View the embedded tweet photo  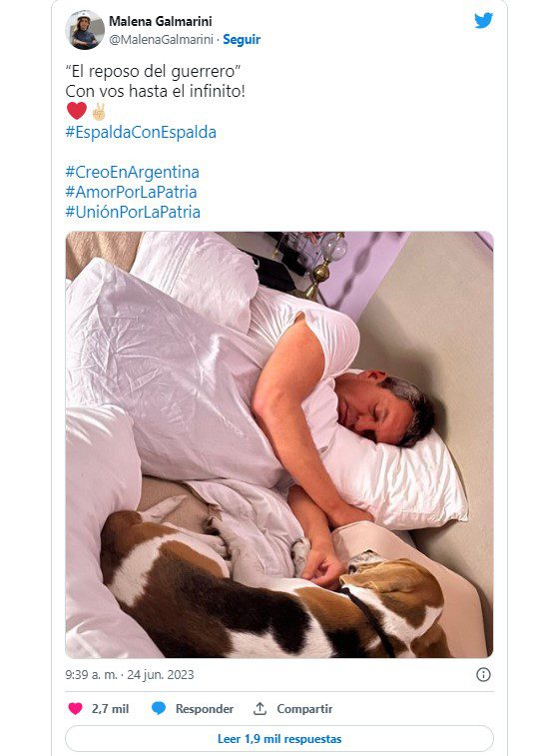pyautogui.click(x=279, y=444)
